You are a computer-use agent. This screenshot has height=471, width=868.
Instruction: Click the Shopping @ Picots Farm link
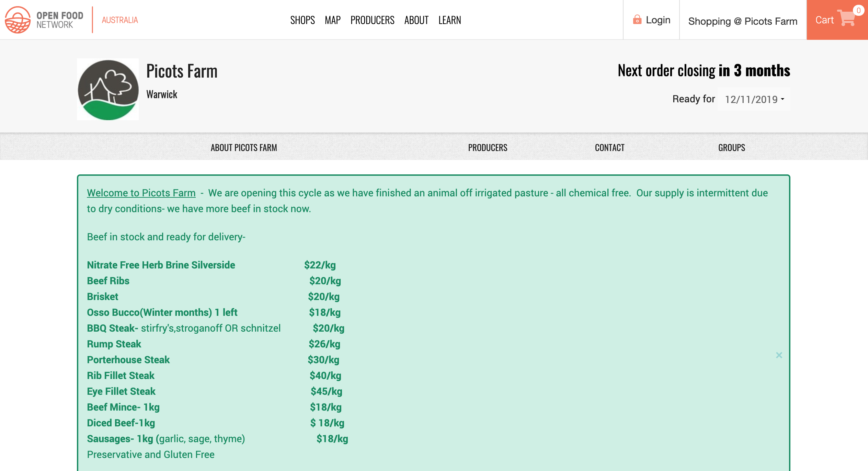point(742,21)
